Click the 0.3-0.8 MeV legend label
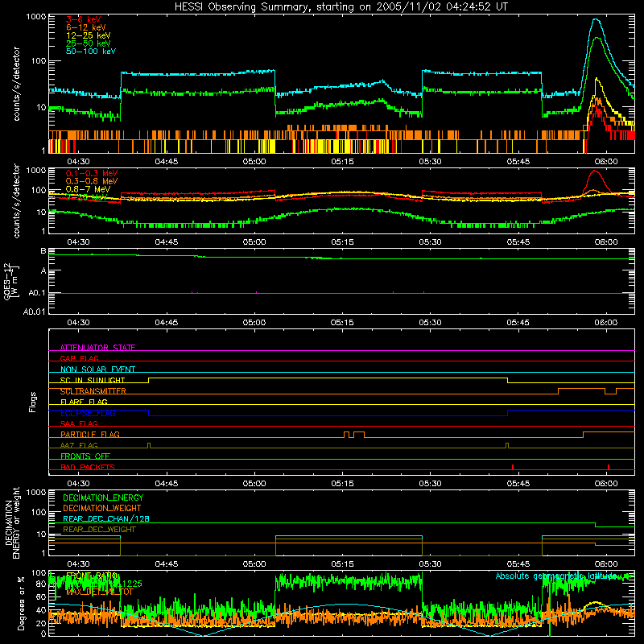644x644 pixels. tap(92, 181)
